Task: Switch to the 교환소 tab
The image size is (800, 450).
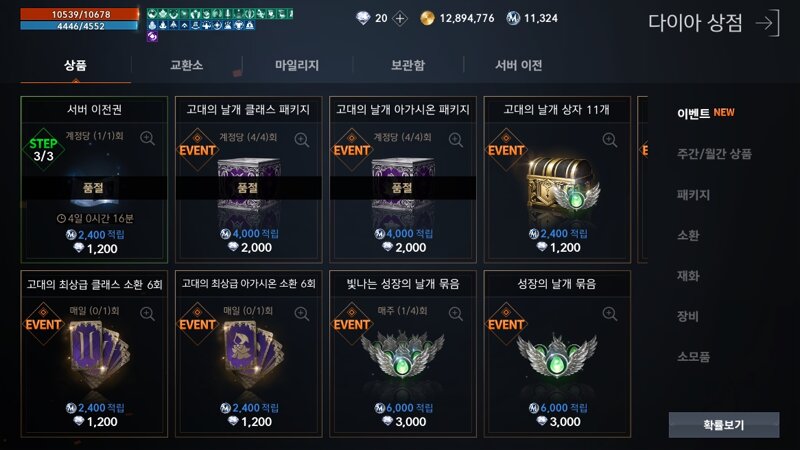Action: (186, 65)
